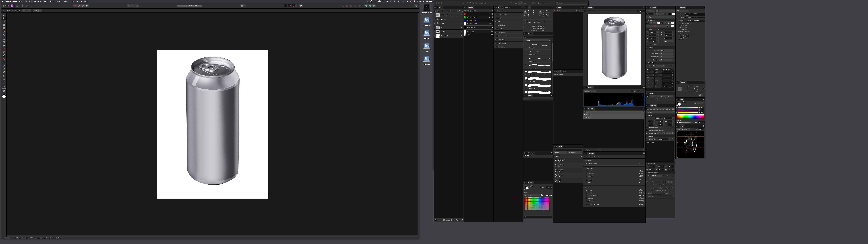Open the Normal blend mode dropdown in Layers
The height and width of the screenshot is (244, 868).
point(452,11)
